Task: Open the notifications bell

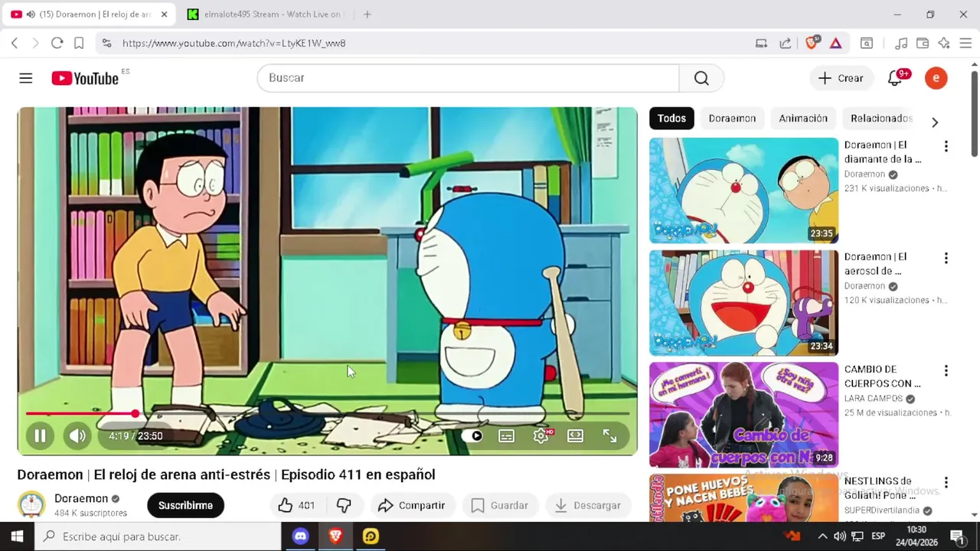Action: click(x=895, y=78)
